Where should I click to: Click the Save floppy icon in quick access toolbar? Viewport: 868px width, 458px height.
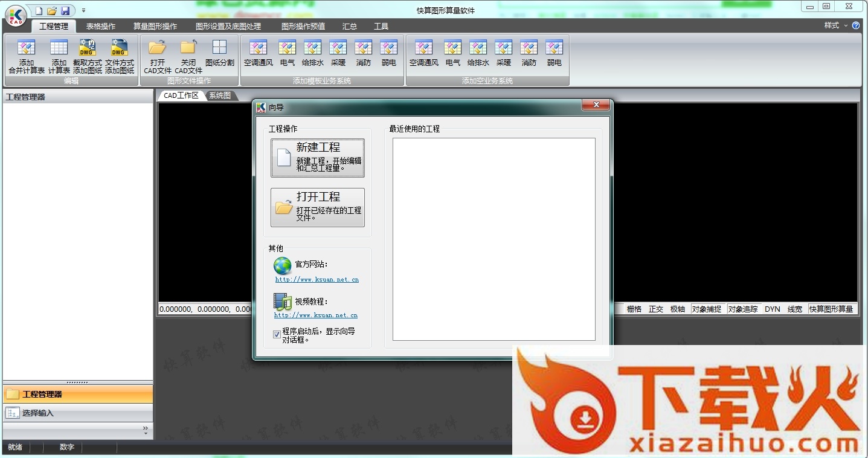point(65,11)
